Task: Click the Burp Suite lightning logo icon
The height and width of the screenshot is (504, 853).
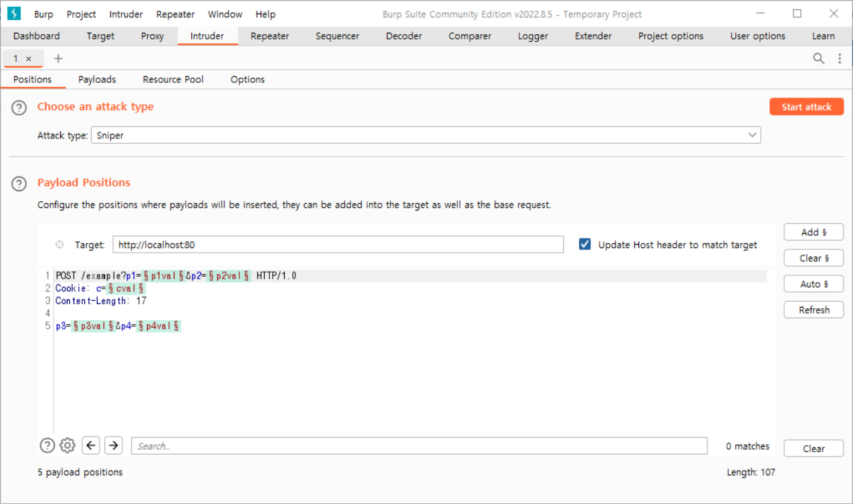Action: point(14,13)
